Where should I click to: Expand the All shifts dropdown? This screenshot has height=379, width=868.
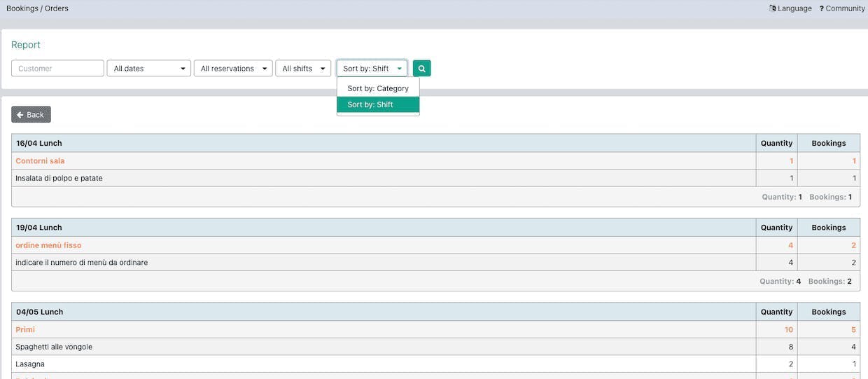point(303,69)
